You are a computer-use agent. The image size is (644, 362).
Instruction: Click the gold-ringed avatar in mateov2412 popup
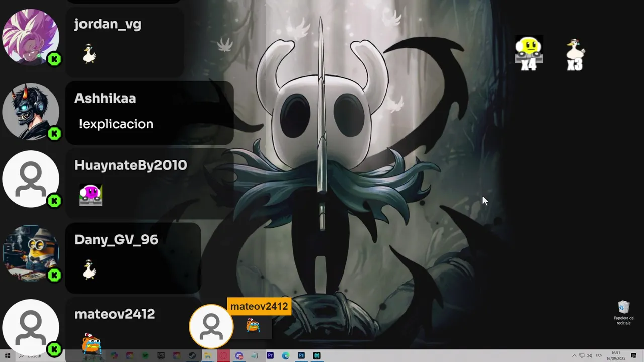tap(211, 327)
